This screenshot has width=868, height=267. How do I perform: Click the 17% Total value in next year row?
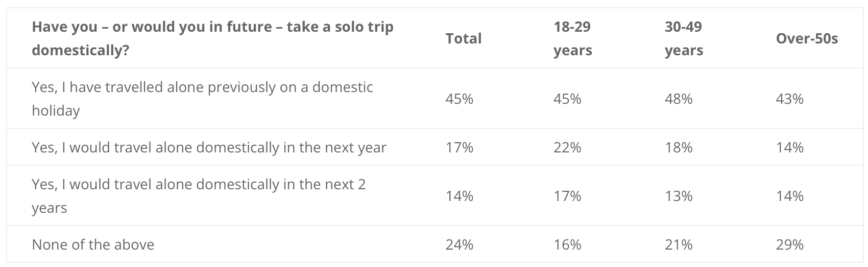click(460, 147)
